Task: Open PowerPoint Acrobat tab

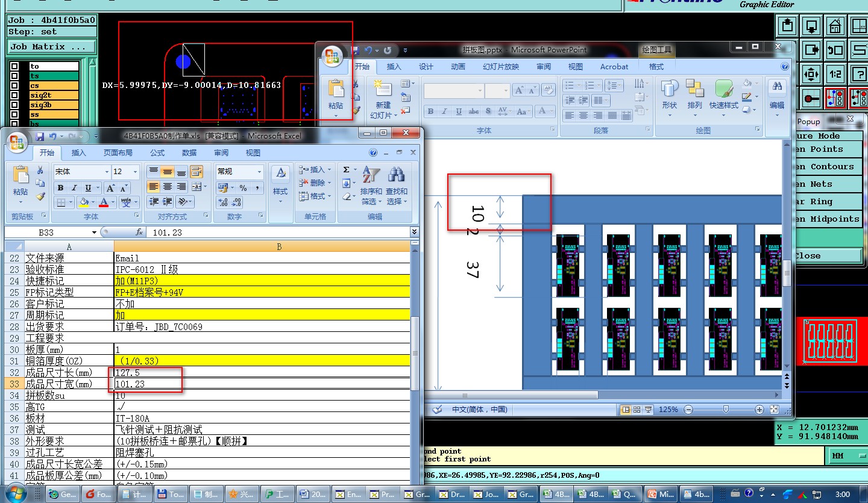Action: click(614, 67)
